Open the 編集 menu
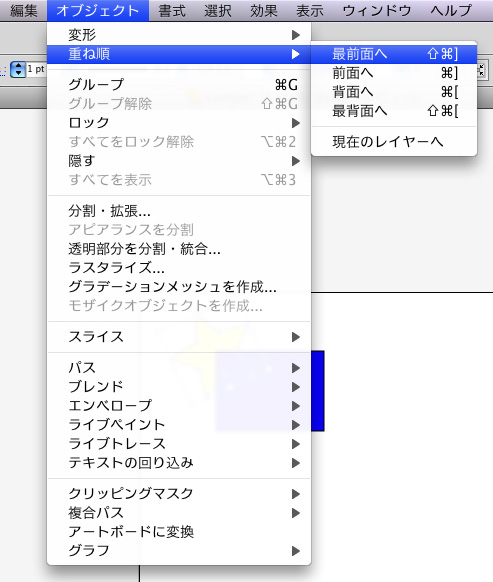The width and height of the screenshot is (493, 582). (24, 10)
